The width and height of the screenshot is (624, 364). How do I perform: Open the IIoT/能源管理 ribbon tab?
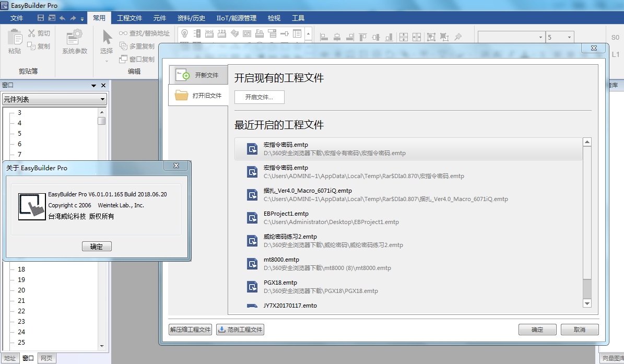pyautogui.click(x=236, y=18)
